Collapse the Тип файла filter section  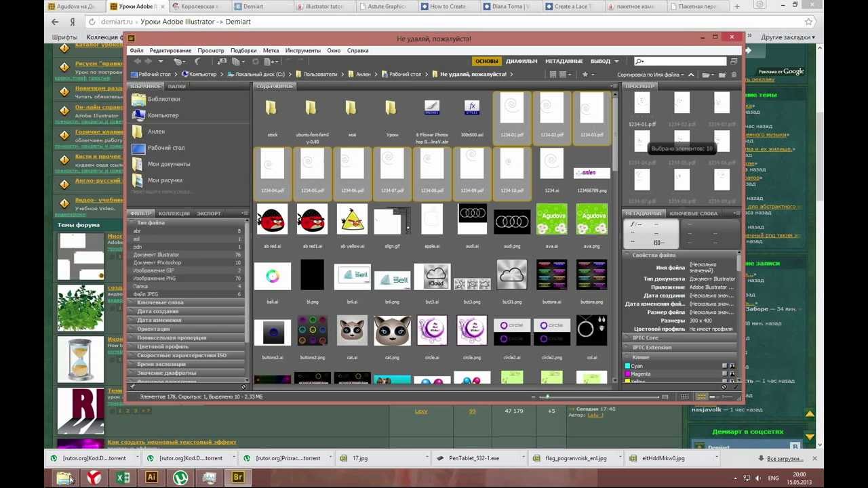[x=186, y=222]
